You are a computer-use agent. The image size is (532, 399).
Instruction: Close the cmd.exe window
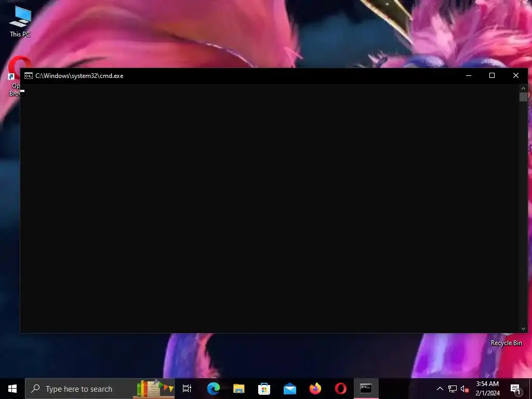pyautogui.click(x=516, y=76)
